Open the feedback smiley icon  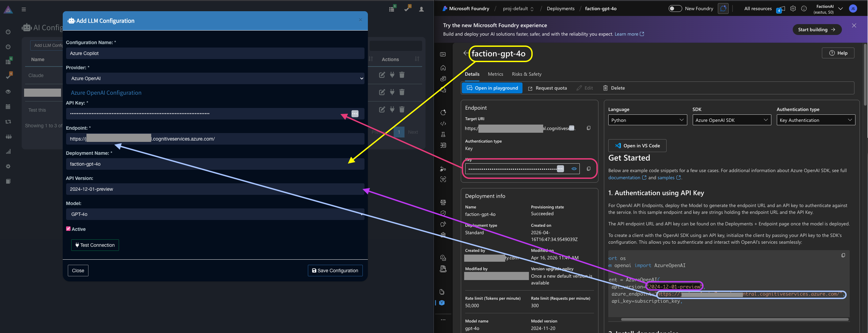(x=804, y=9)
